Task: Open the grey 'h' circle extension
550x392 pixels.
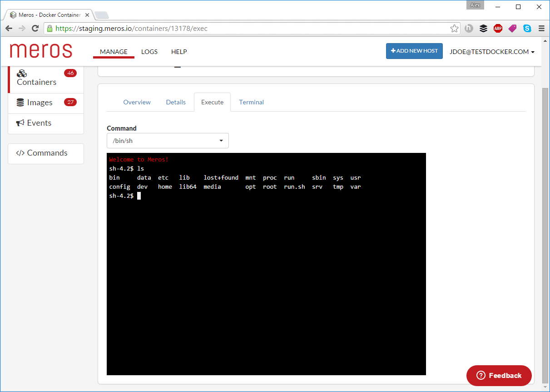Action: pos(469,28)
